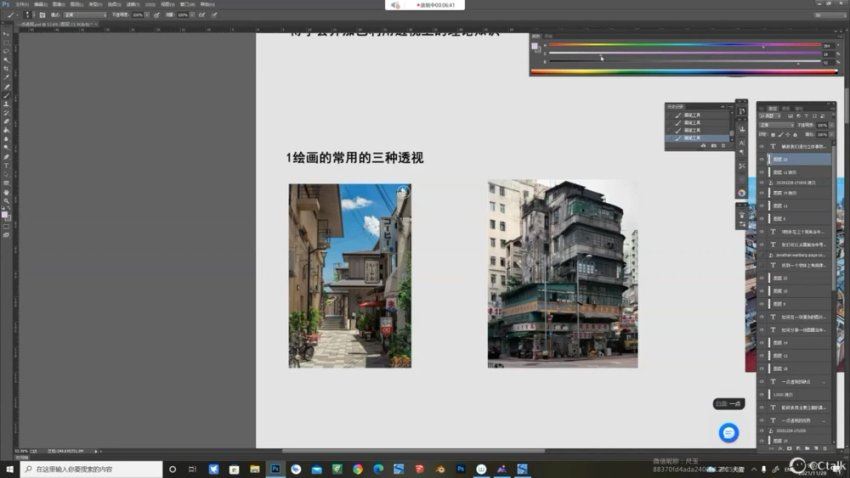Click the hue slider in Color panel
This screenshot has height=478, width=850.
[x=685, y=45]
